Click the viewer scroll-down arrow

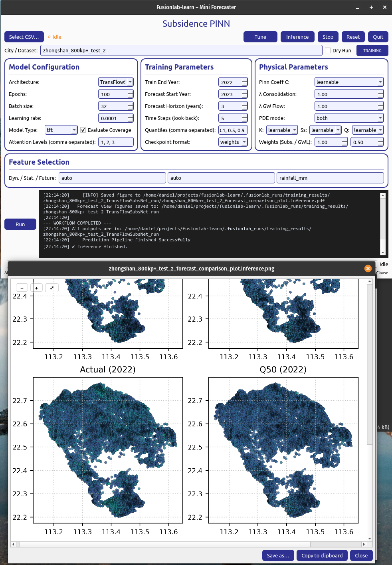[x=370, y=538]
